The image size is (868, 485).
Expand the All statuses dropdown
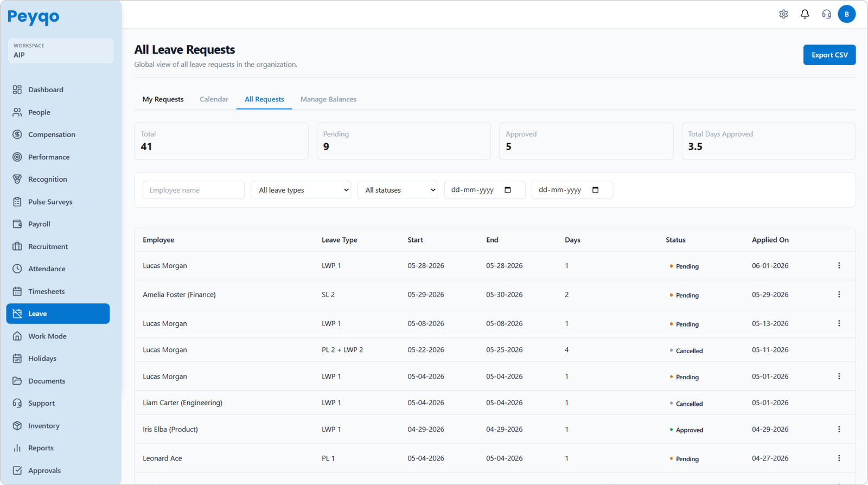click(x=398, y=190)
